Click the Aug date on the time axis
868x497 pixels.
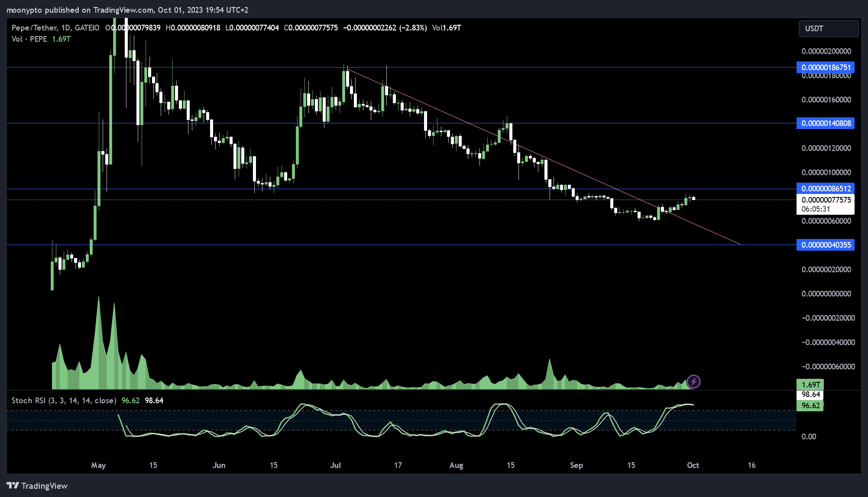point(456,465)
